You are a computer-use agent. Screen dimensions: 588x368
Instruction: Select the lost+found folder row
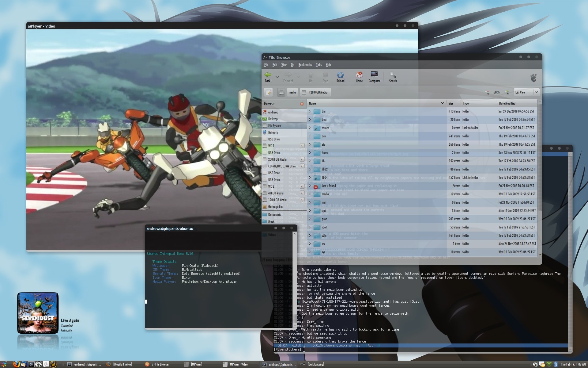422,186
